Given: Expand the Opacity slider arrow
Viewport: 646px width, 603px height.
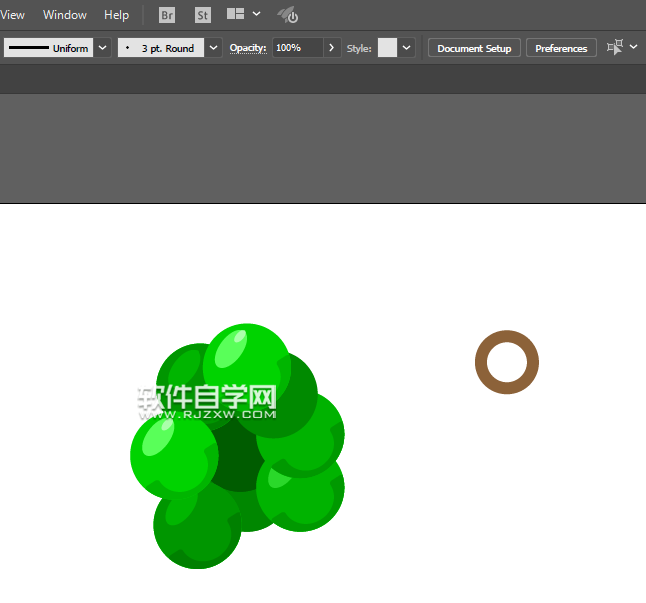Looking at the screenshot, I should [332, 48].
